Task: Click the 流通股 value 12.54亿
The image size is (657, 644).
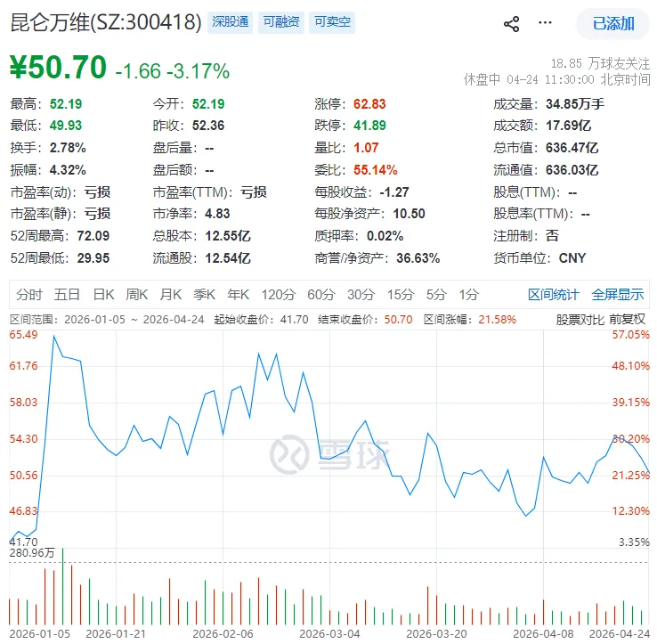Action: coord(228,257)
